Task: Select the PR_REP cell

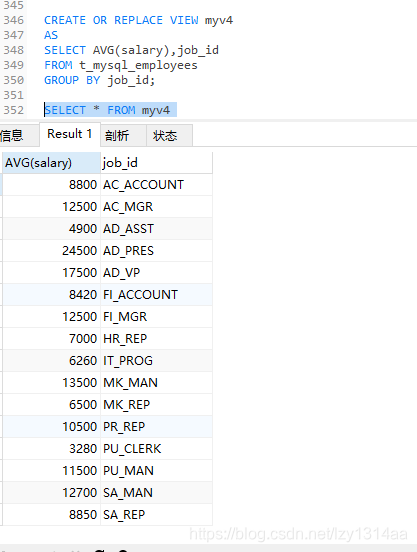Action: (x=156, y=427)
